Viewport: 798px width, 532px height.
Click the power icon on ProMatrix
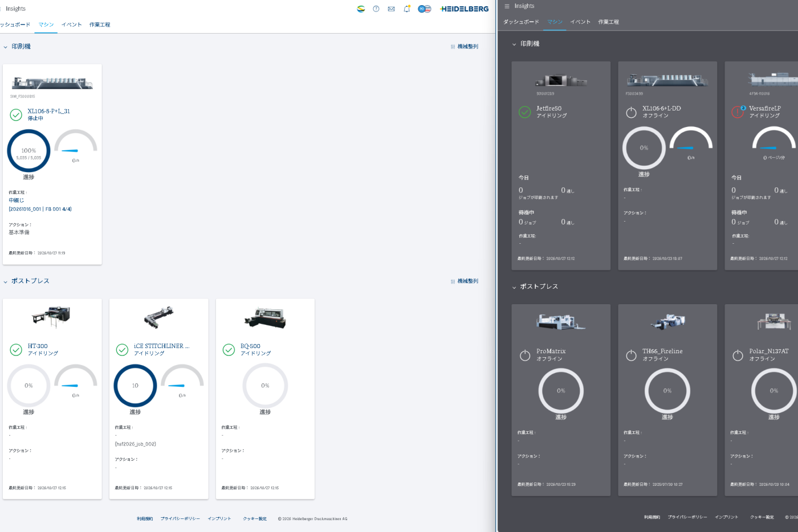[525, 355]
